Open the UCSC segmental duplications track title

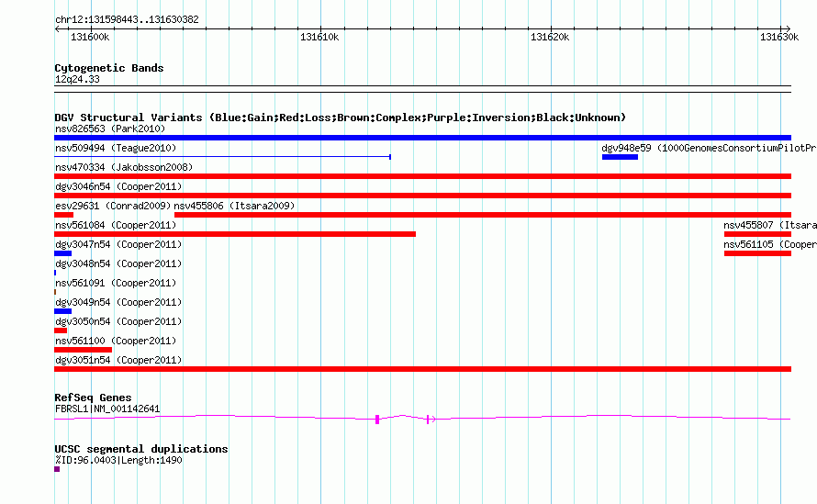[x=141, y=449]
